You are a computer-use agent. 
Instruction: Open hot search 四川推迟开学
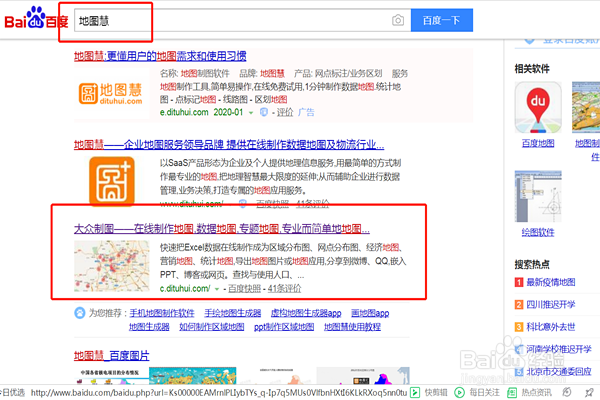[x=551, y=305]
